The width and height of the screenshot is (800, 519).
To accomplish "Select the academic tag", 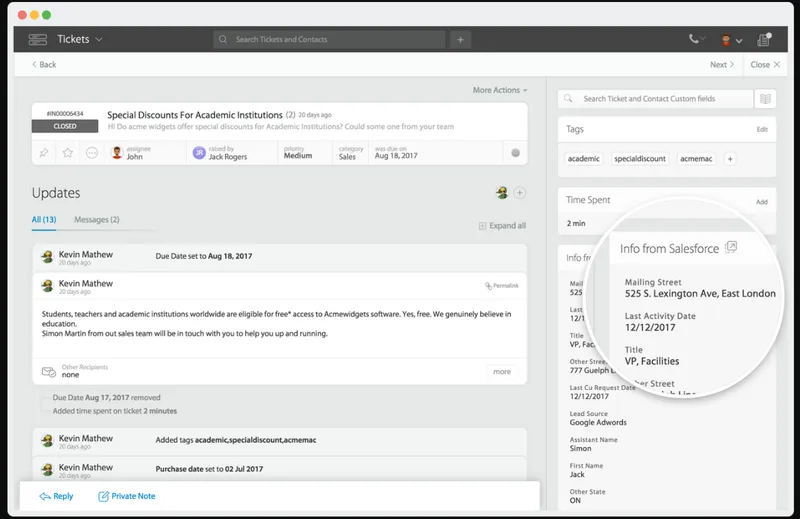I will point(584,159).
